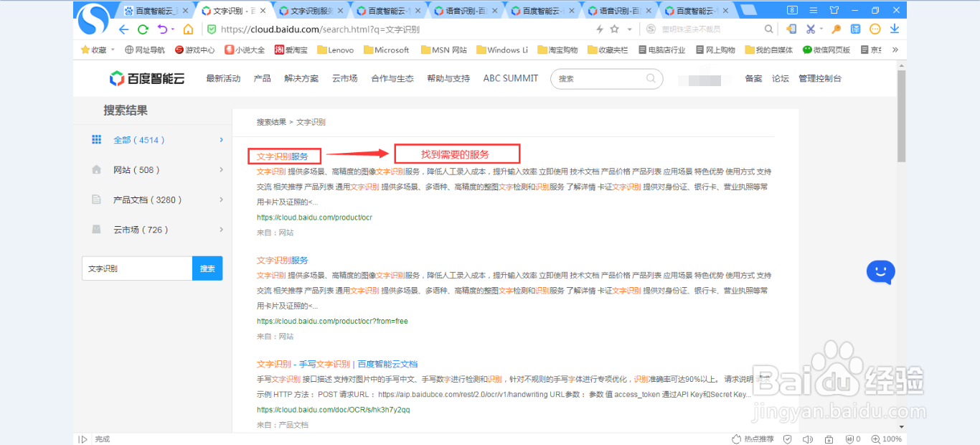980x445 pixels.
Task: Click the 100% zoom control in status bar
Action: tap(887, 439)
